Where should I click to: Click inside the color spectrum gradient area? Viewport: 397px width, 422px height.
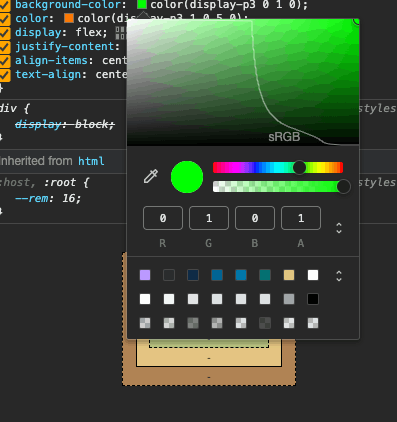click(x=243, y=82)
